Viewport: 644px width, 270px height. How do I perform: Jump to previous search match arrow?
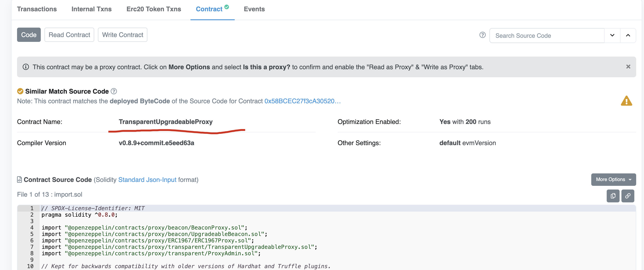(x=628, y=35)
